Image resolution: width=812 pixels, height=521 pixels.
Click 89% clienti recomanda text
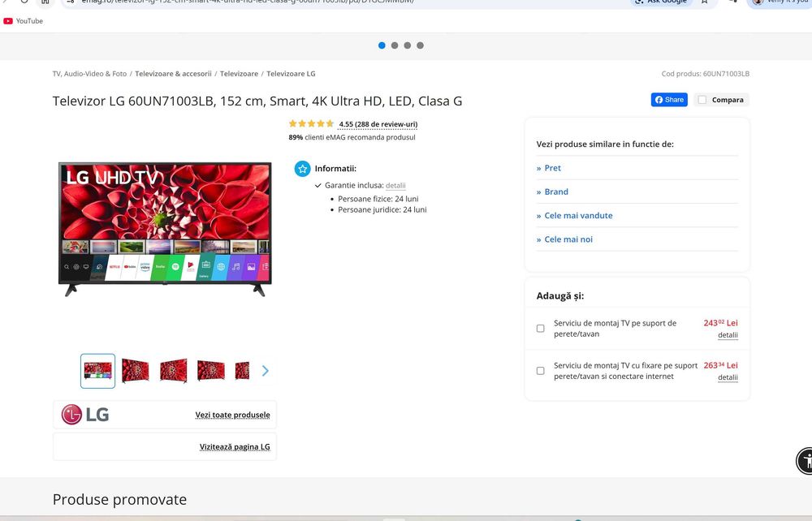[352, 138]
